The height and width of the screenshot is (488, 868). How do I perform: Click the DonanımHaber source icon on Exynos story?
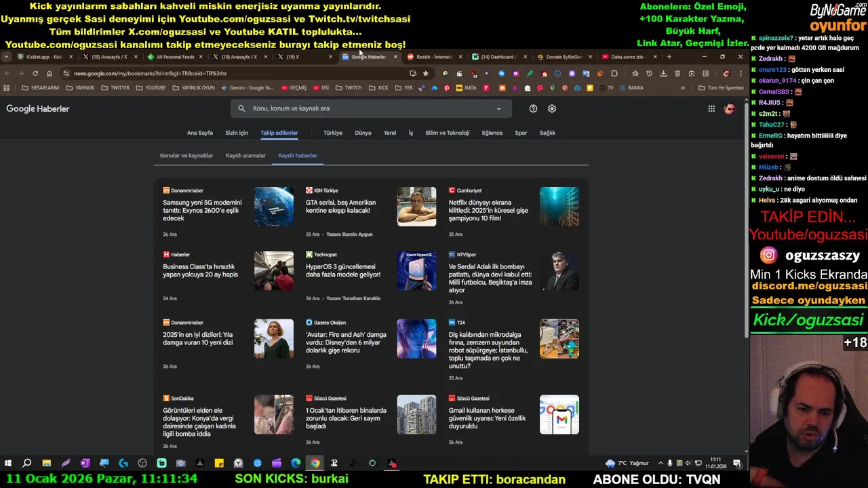pos(166,190)
